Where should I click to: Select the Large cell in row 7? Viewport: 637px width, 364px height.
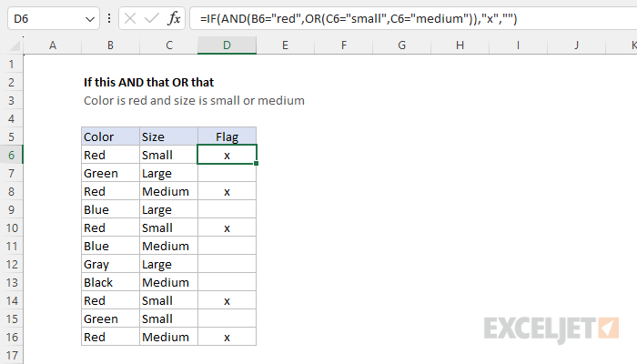pyautogui.click(x=168, y=173)
